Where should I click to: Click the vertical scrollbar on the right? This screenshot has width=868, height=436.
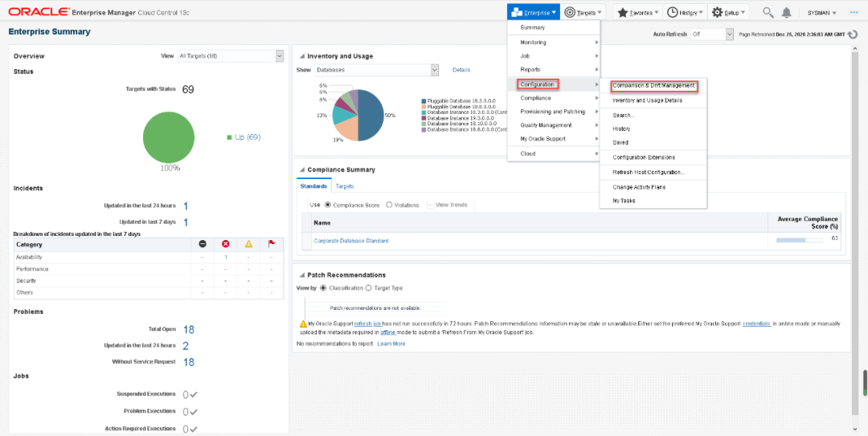click(864, 379)
